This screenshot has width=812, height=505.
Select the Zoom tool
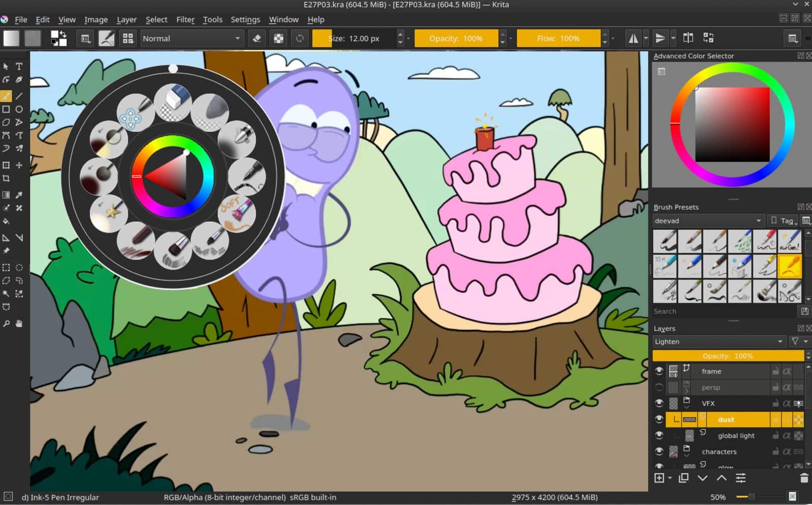[6, 323]
